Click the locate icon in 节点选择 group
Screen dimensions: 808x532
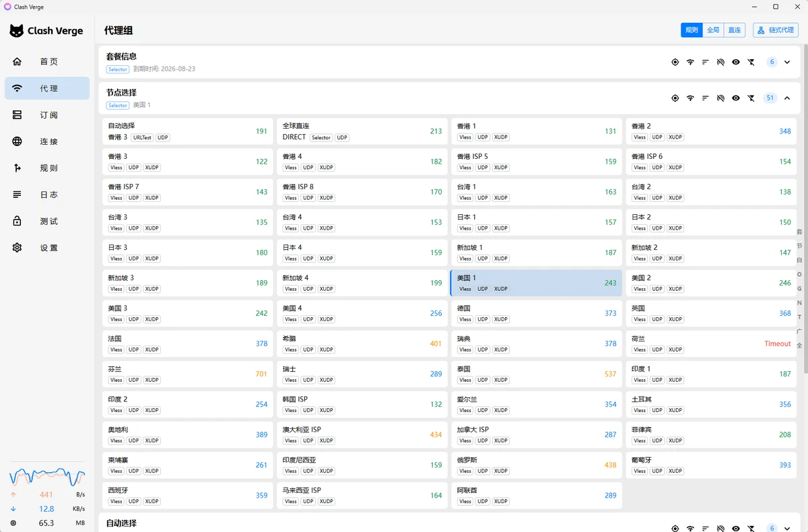coord(675,98)
